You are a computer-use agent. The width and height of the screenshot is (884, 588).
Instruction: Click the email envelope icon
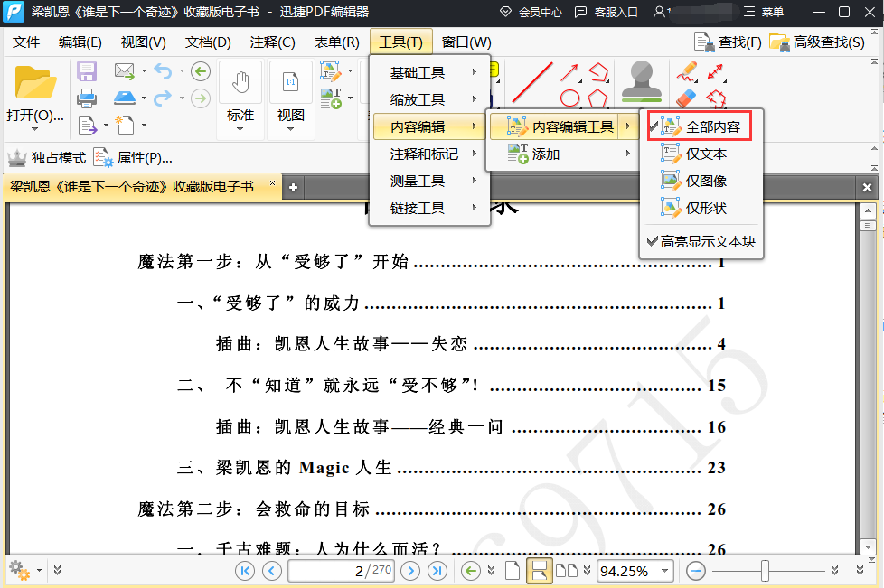(125, 71)
